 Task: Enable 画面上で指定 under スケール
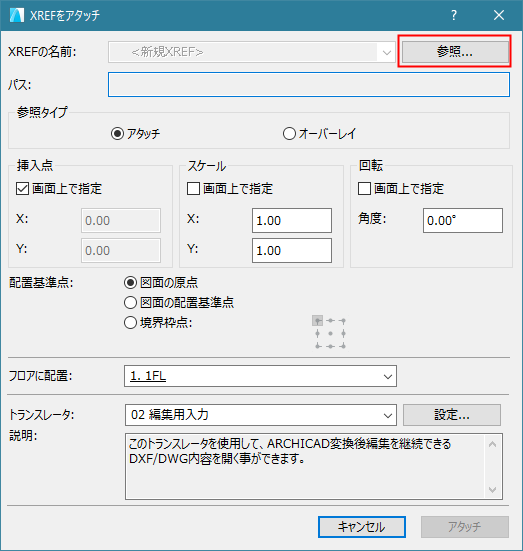click(x=230, y=189)
